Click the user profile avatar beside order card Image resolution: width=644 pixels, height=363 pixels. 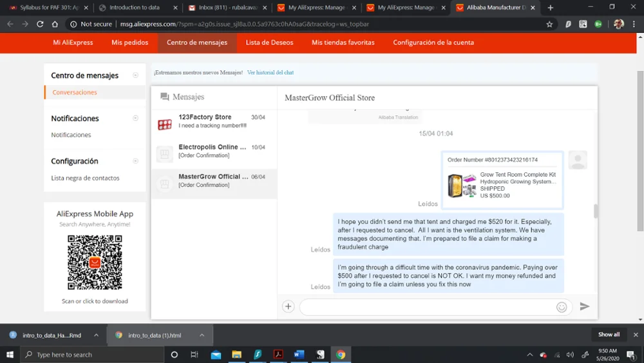pos(578,160)
